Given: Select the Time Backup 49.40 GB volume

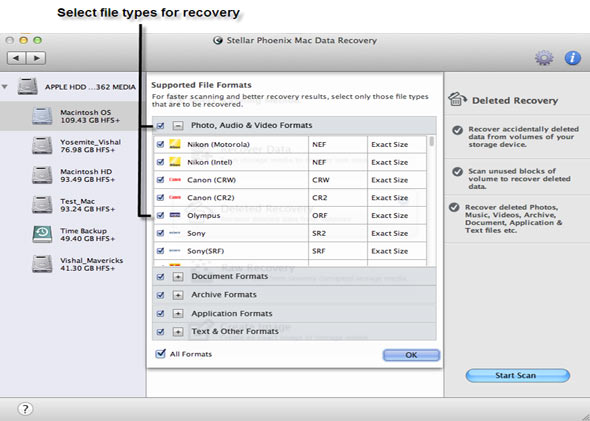Looking at the screenshot, I should 73,234.
